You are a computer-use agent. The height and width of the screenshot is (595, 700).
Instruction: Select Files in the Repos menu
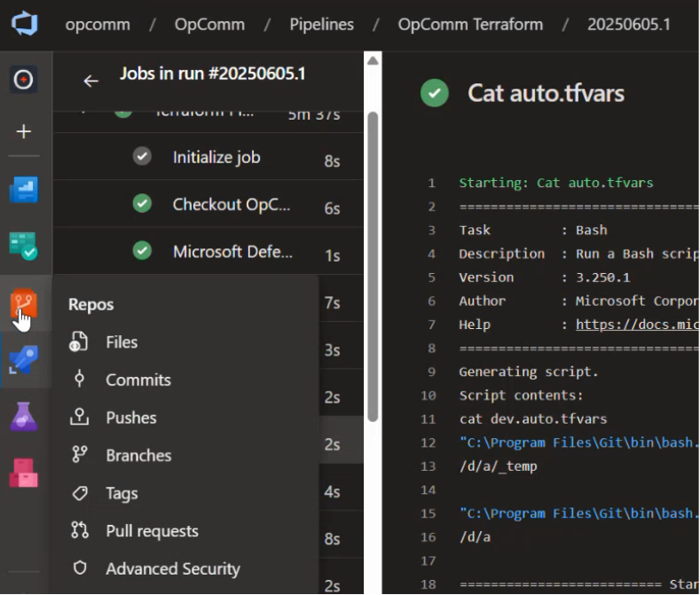pos(122,342)
